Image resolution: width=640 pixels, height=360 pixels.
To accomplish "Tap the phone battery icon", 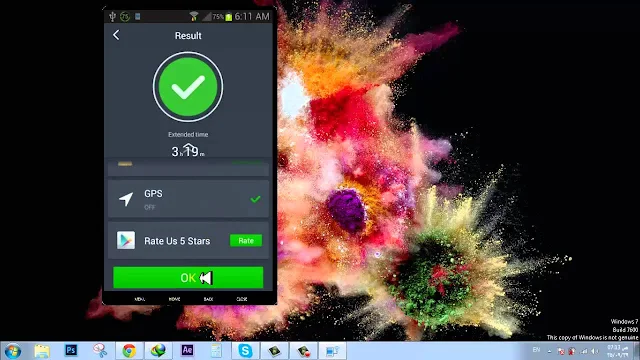I will point(229,17).
